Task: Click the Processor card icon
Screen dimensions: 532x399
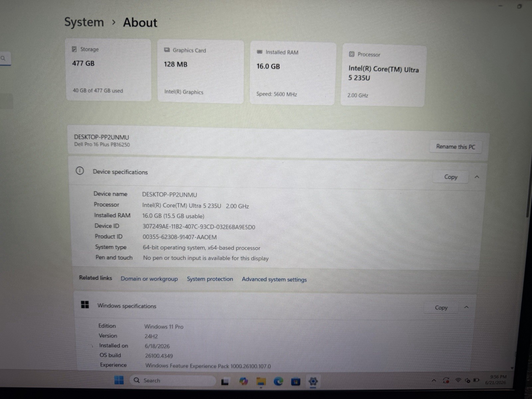Action: point(351,54)
